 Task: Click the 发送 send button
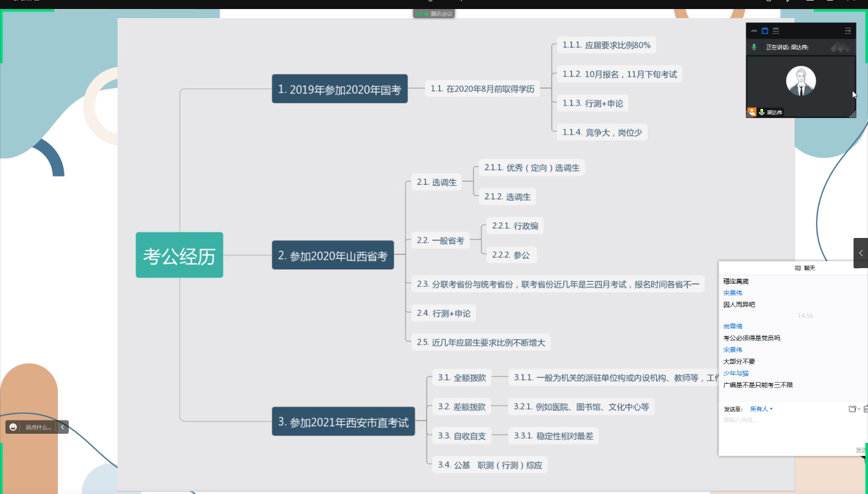click(861, 450)
